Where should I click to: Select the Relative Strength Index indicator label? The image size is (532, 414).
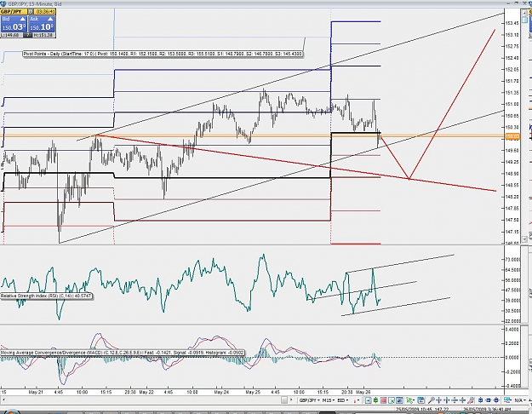pyautogui.click(x=46, y=296)
